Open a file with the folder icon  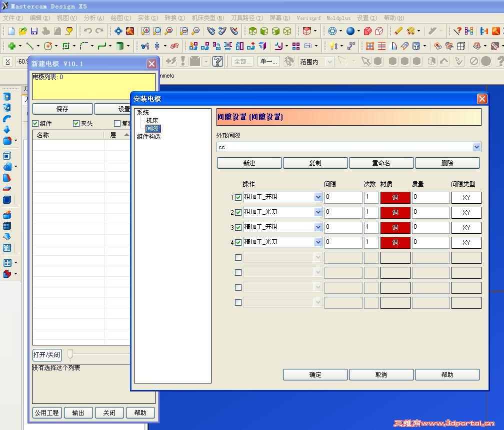click(23, 31)
